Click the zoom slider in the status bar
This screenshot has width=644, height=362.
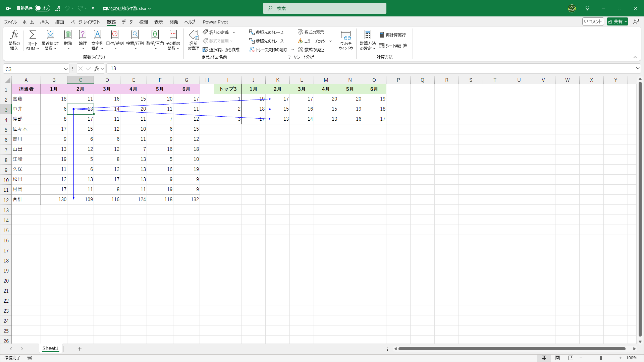coord(600,358)
